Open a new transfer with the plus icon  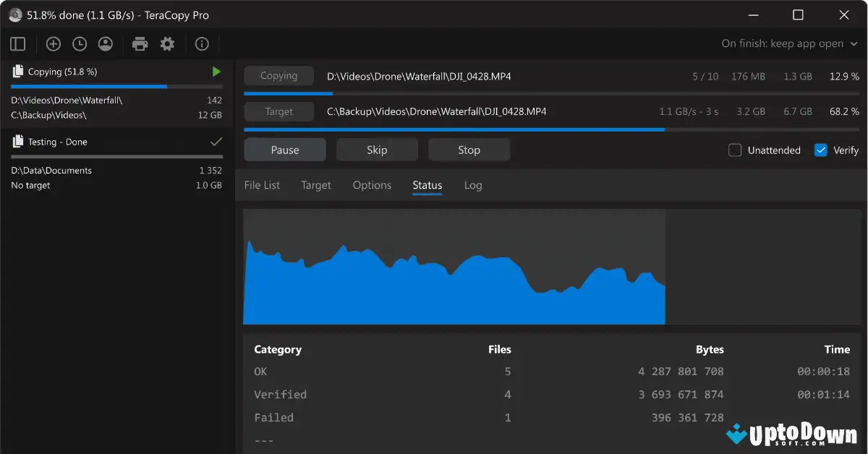pos(53,43)
